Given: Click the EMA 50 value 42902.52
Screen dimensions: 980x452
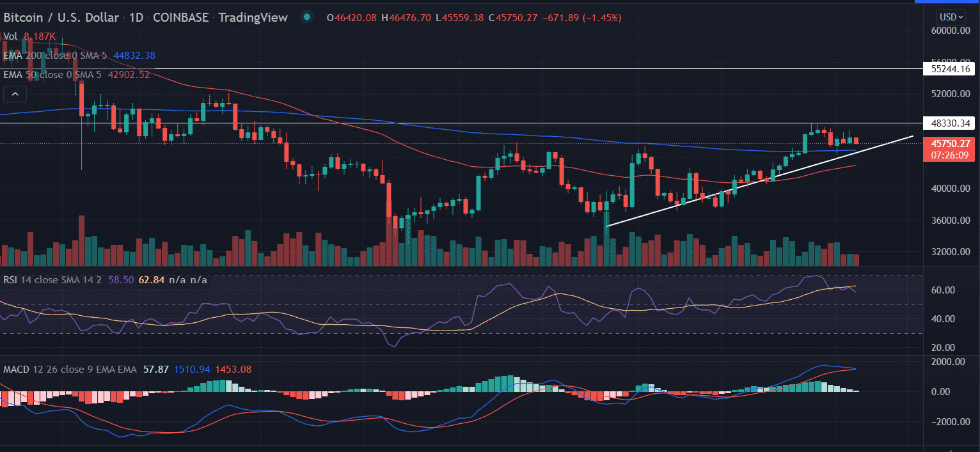Looking at the screenshot, I should tap(129, 75).
